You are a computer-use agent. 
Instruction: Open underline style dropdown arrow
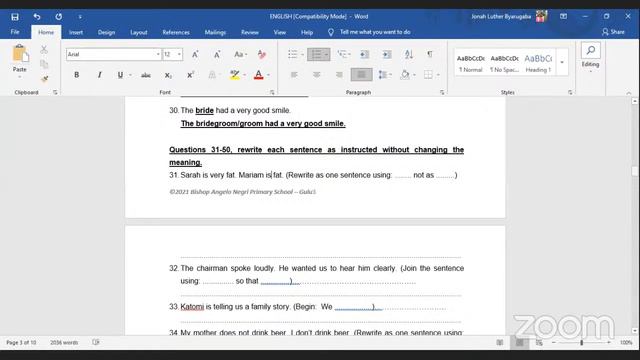pyautogui.click(x=130, y=75)
